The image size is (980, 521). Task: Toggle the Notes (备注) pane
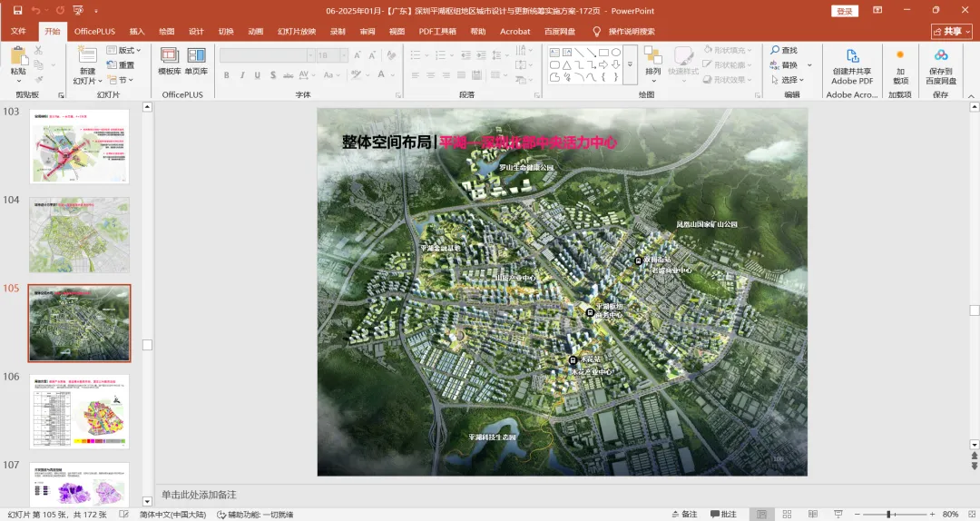pos(684,514)
